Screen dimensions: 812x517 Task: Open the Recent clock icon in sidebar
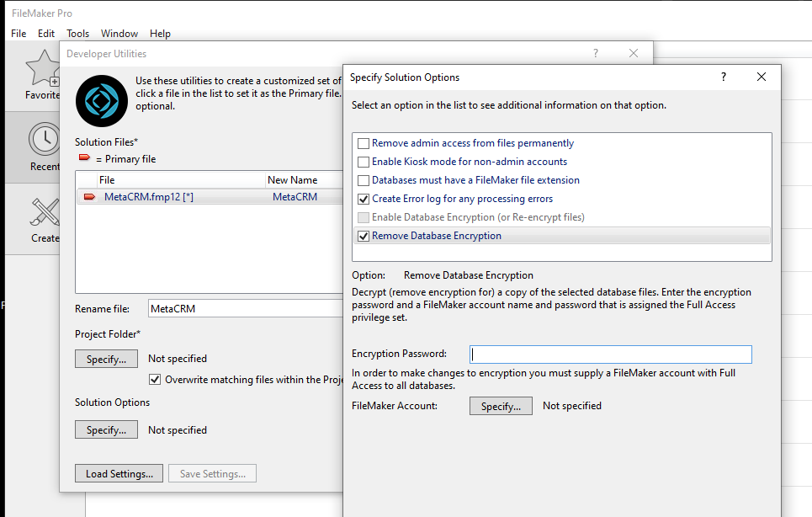[x=44, y=140]
